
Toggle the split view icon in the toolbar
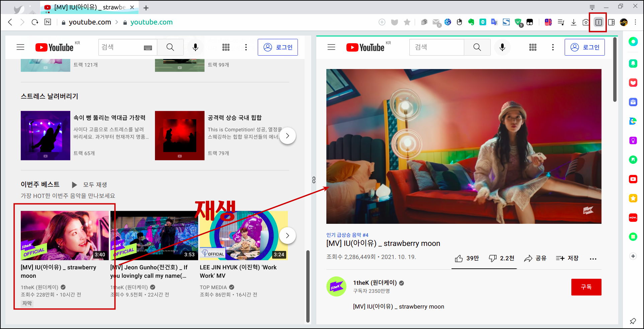(x=598, y=22)
